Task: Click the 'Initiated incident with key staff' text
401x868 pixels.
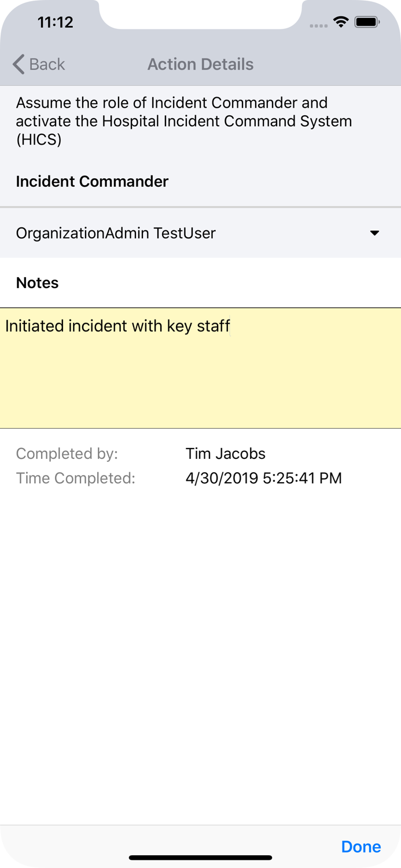Action: 117,326
